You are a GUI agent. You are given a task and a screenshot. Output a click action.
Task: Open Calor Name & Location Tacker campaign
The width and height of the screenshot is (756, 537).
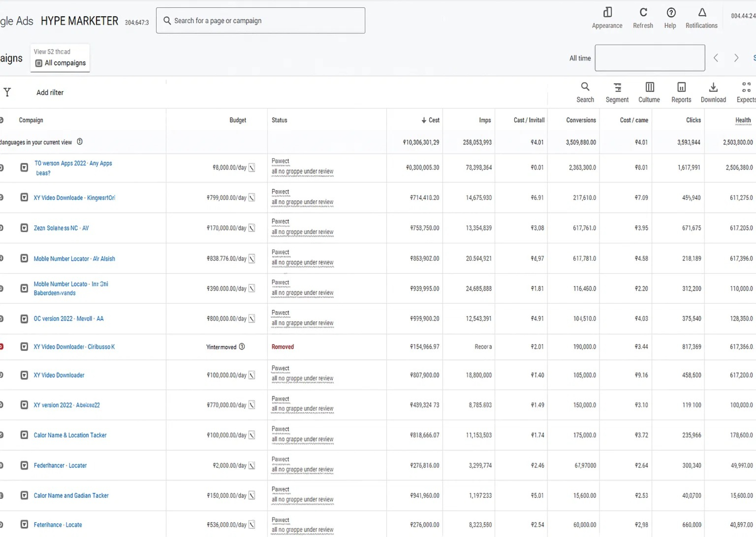click(x=70, y=436)
